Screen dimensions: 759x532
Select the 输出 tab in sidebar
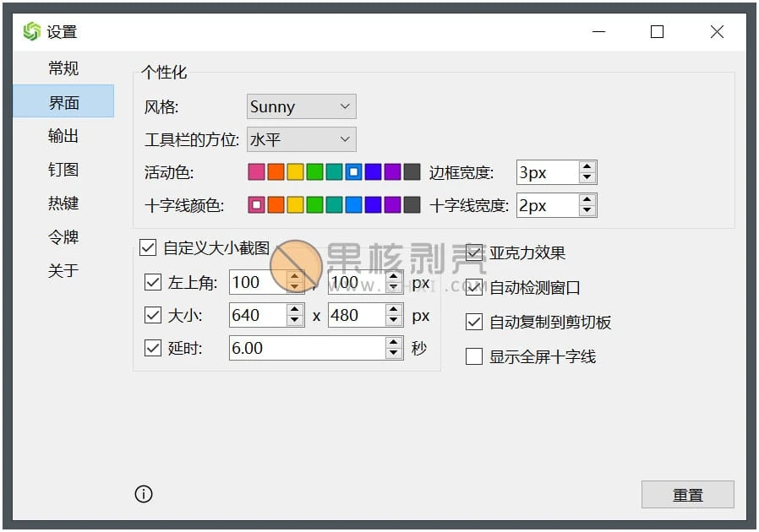[63, 136]
